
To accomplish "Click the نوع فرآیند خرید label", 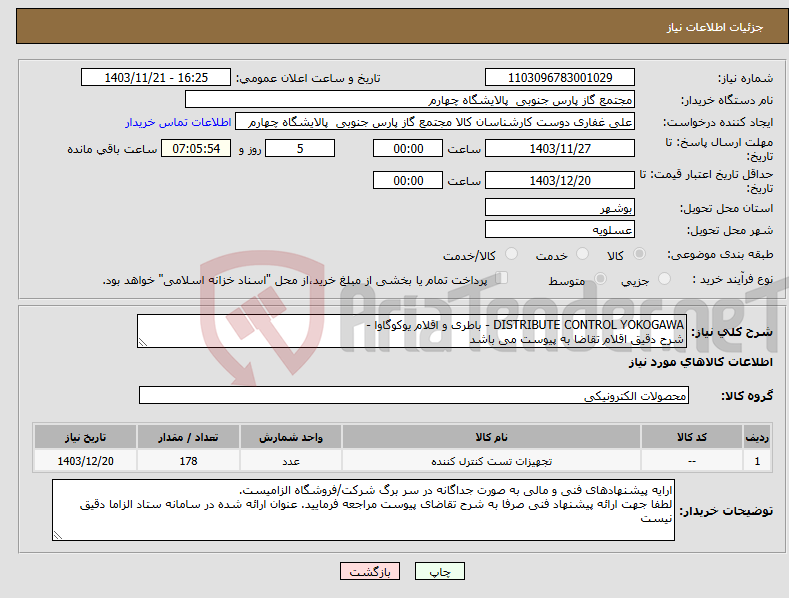I will [x=733, y=279].
